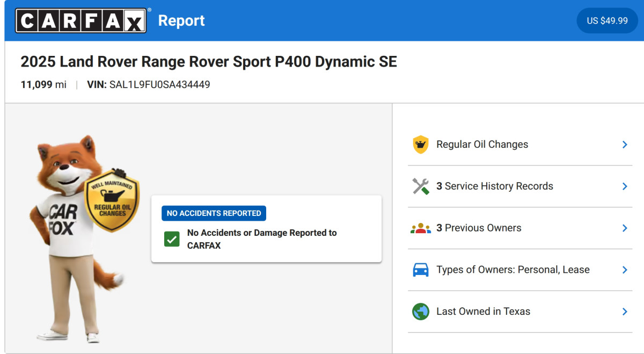Click the NO ACCIDENTS REPORTED blue label
Viewport: 644px width, 354px height.
(214, 213)
